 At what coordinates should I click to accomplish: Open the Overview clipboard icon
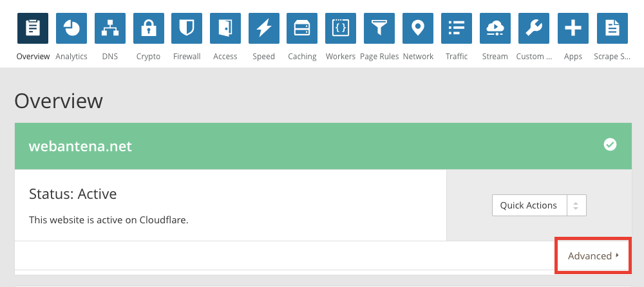pos(33,28)
